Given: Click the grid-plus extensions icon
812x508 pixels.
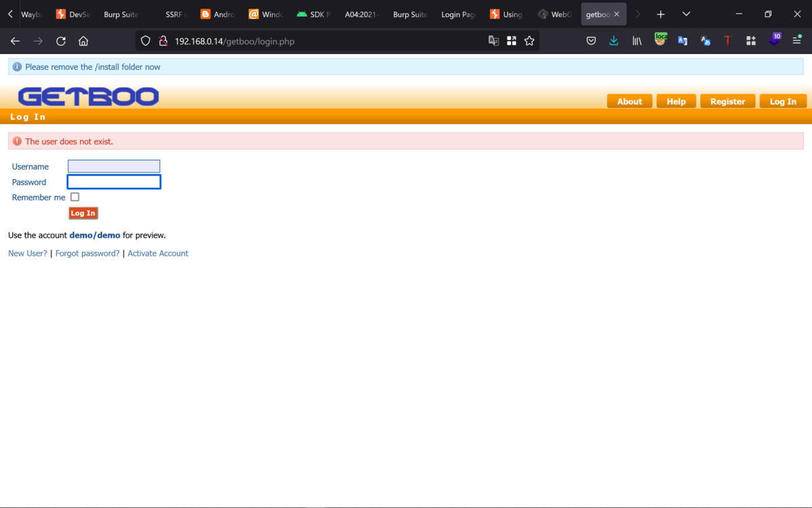Looking at the screenshot, I should (x=751, y=41).
